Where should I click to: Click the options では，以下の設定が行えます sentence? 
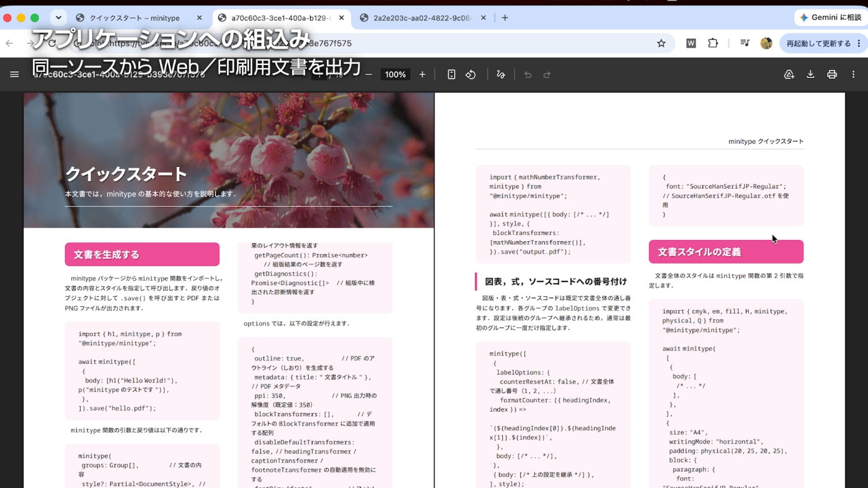point(296,323)
